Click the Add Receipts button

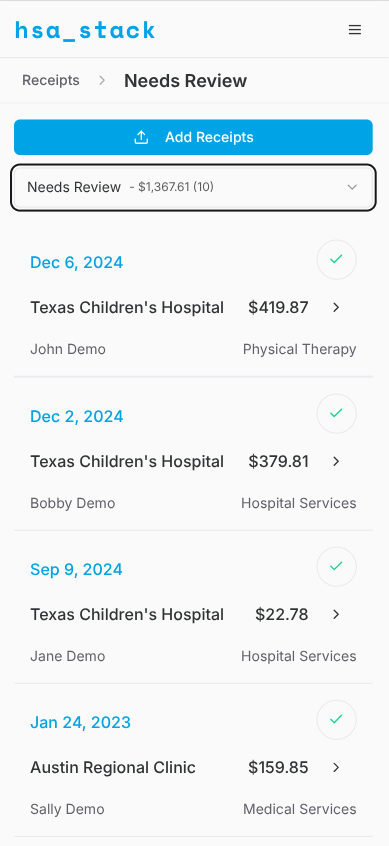tap(193, 137)
